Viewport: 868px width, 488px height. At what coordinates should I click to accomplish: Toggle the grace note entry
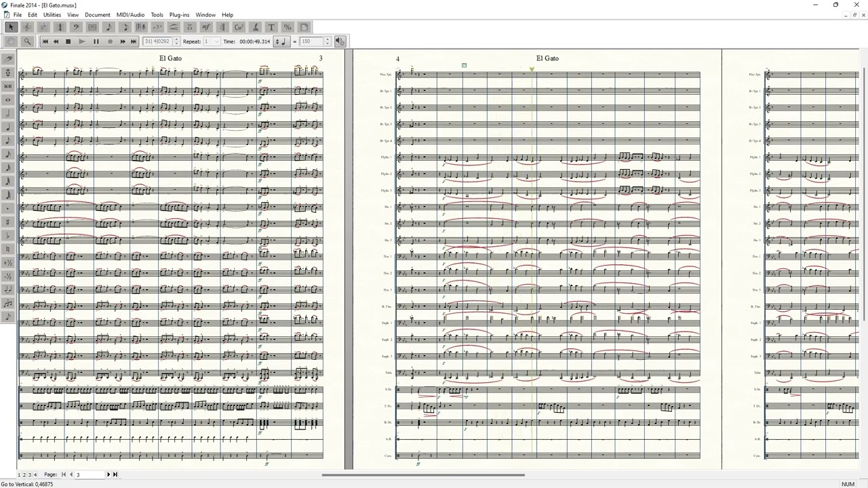(x=8, y=317)
